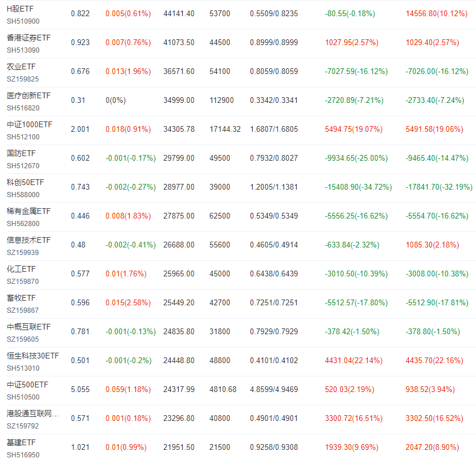Click code SZ159792

pos(23,426)
